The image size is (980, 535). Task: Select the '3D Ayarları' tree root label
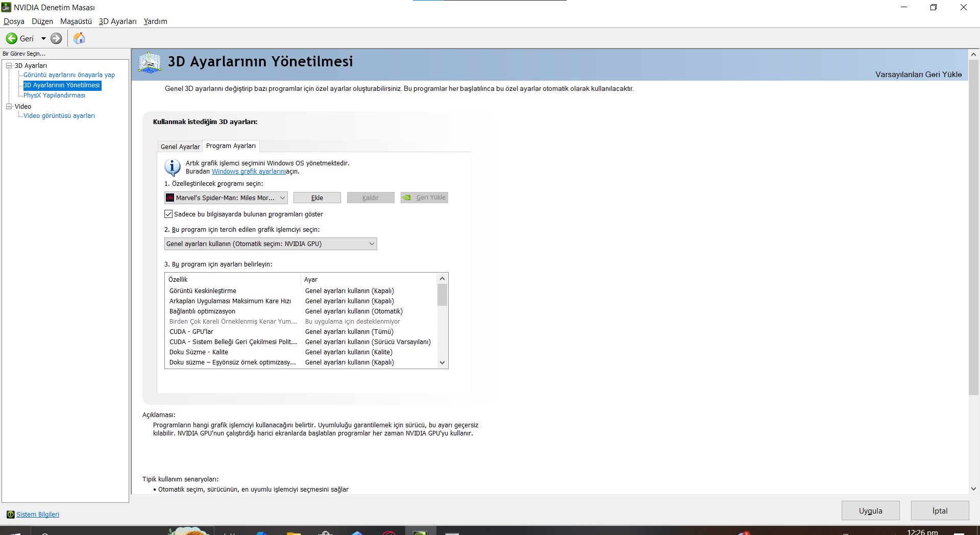[x=31, y=65]
